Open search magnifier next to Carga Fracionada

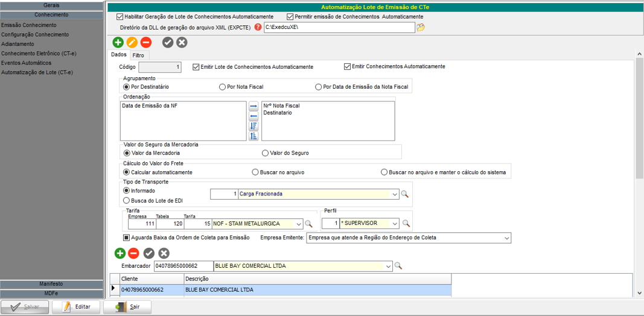405,194
